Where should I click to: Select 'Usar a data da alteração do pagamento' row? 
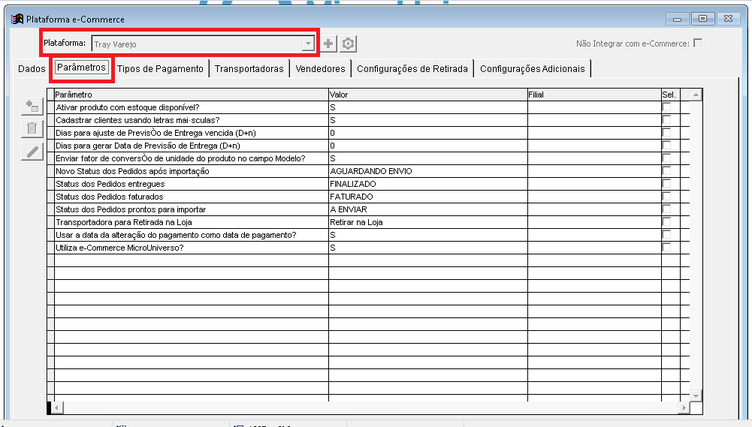coord(191,235)
